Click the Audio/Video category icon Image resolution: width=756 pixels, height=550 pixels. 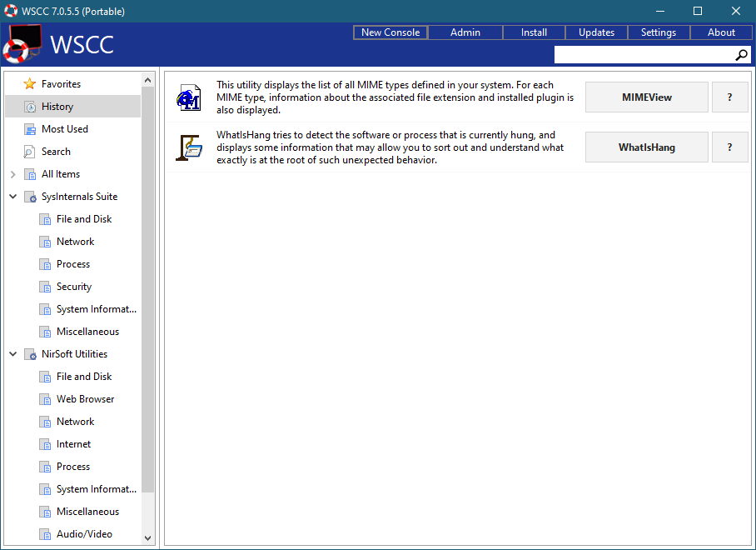click(x=45, y=534)
